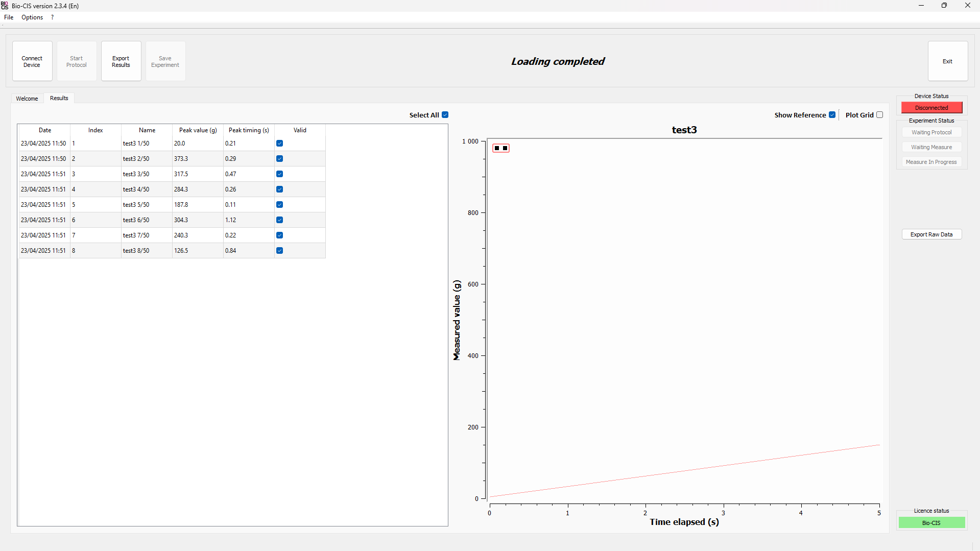Click the Connect Device button
This screenshot has height=551, width=980.
point(32,61)
